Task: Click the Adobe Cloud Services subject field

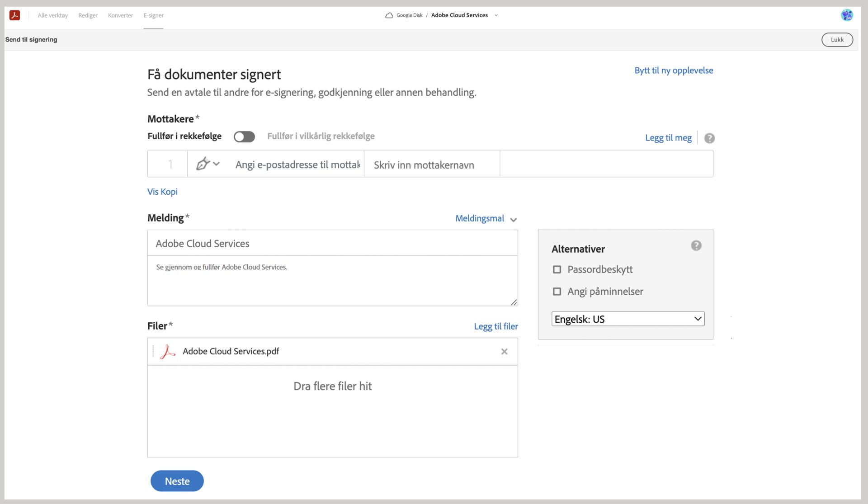Action: pyautogui.click(x=332, y=243)
